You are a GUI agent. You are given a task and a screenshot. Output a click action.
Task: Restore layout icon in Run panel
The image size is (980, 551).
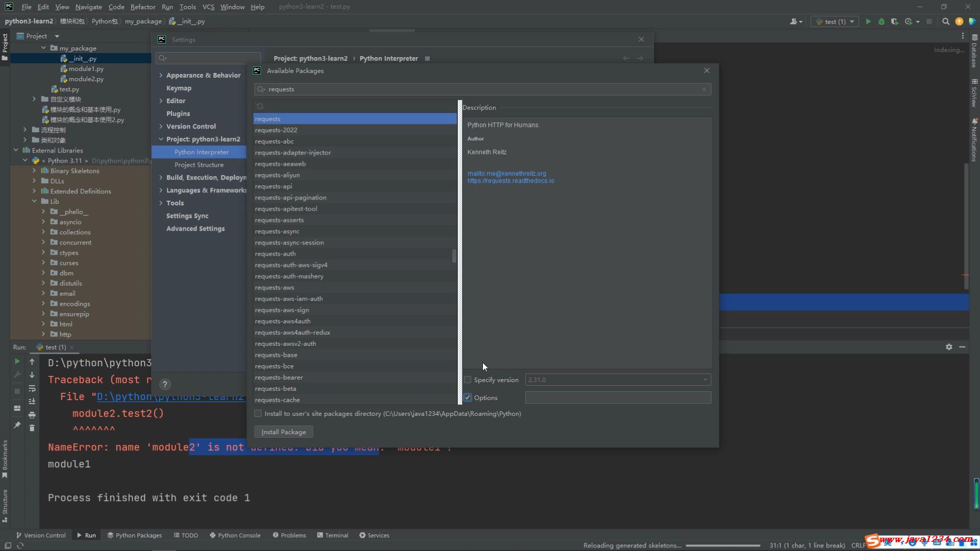(17, 408)
